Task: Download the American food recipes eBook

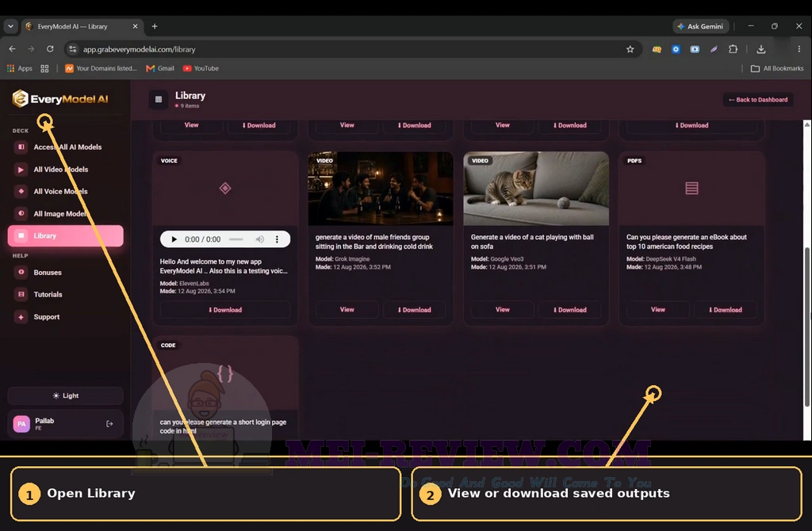Action: pos(725,310)
